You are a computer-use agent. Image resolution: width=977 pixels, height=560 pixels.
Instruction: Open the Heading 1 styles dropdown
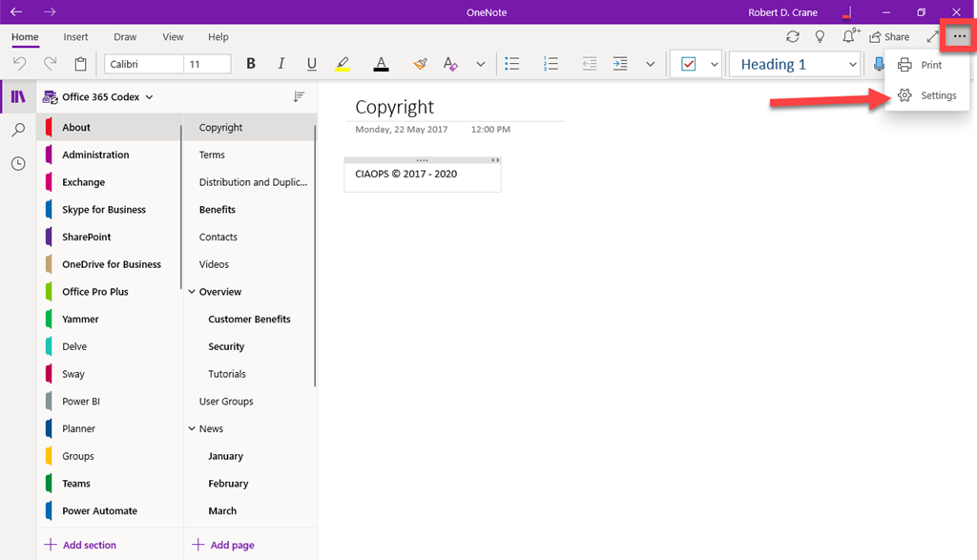pos(795,64)
